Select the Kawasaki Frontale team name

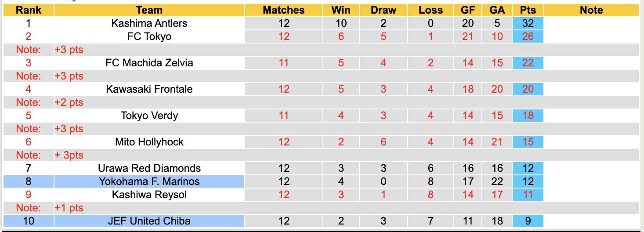click(x=149, y=89)
